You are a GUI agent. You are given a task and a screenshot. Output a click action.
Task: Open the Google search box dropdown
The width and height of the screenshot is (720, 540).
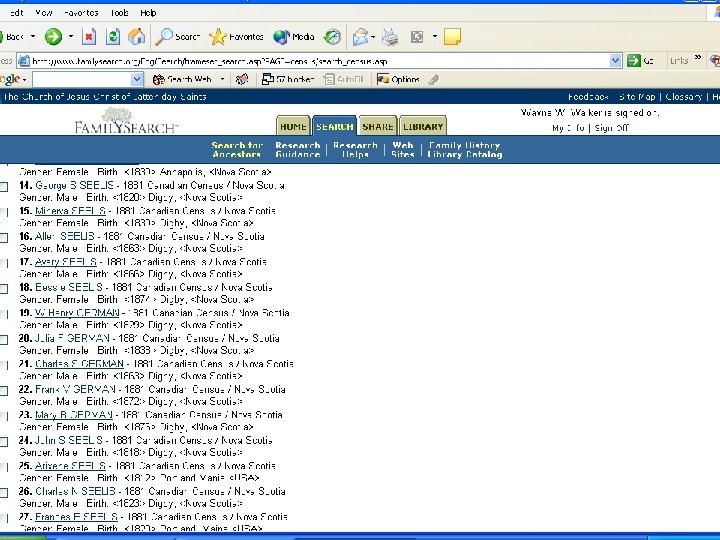click(137, 79)
